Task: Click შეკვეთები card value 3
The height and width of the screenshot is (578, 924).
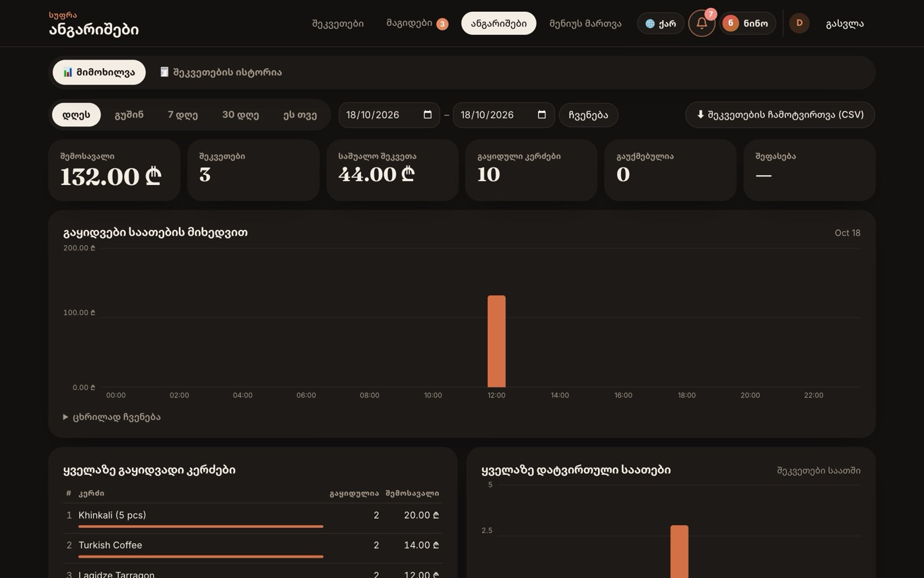Action: (x=205, y=174)
